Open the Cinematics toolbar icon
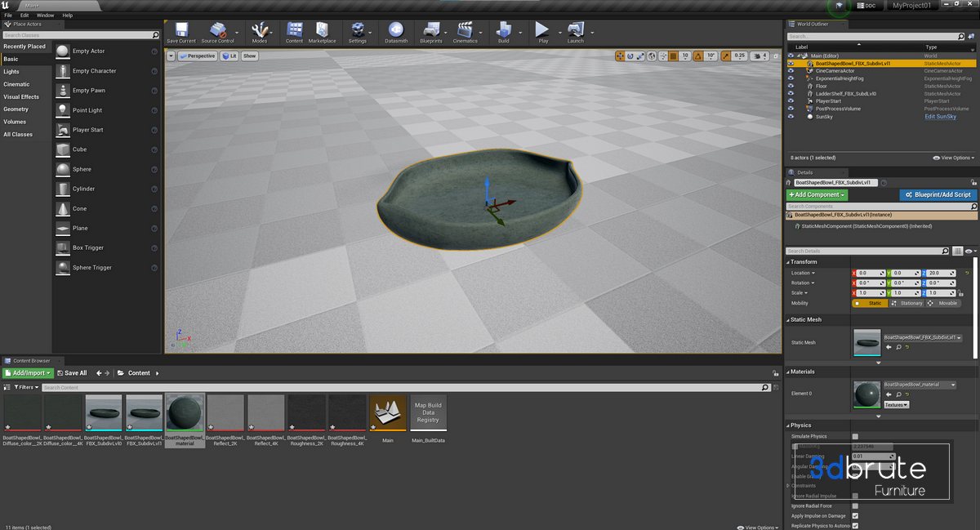The image size is (980, 530). pos(465,32)
